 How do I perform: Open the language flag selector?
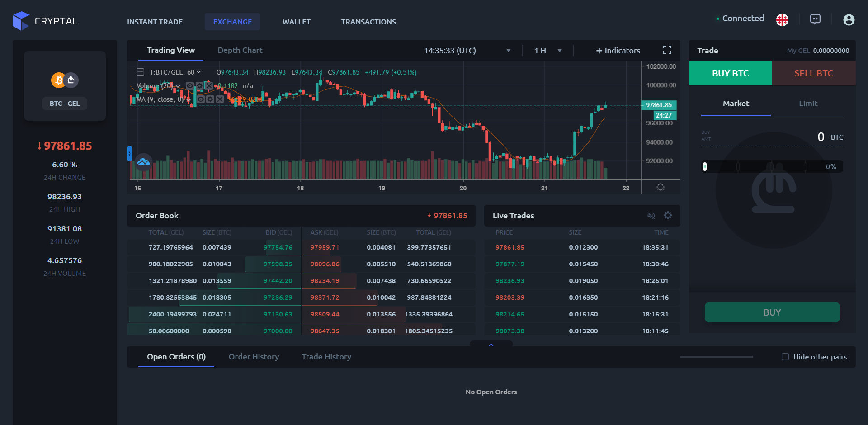coord(782,19)
